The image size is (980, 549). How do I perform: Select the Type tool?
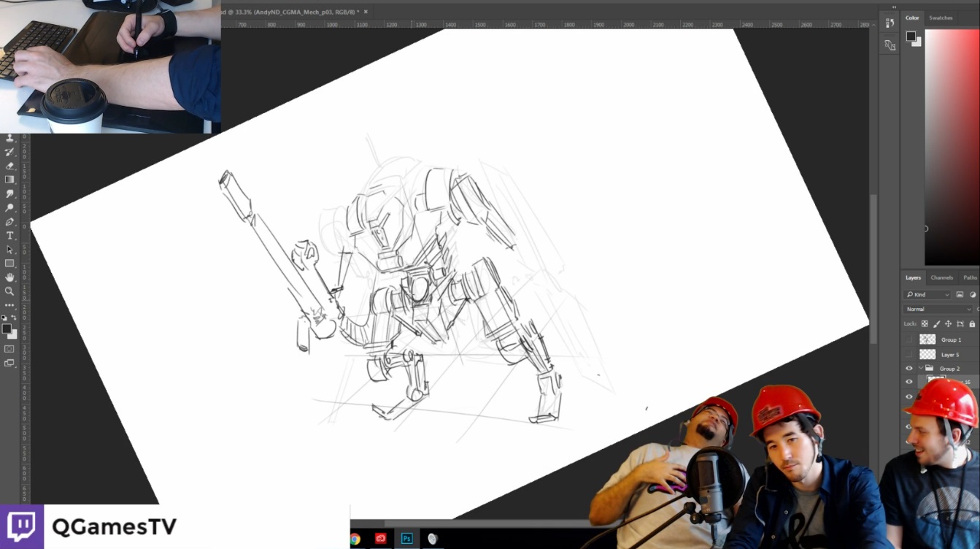[9, 235]
